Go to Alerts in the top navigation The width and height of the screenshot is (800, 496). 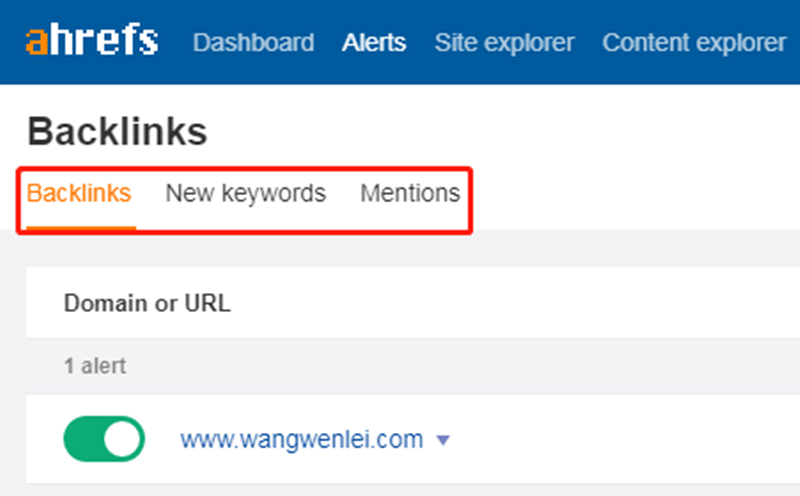tap(374, 43)
